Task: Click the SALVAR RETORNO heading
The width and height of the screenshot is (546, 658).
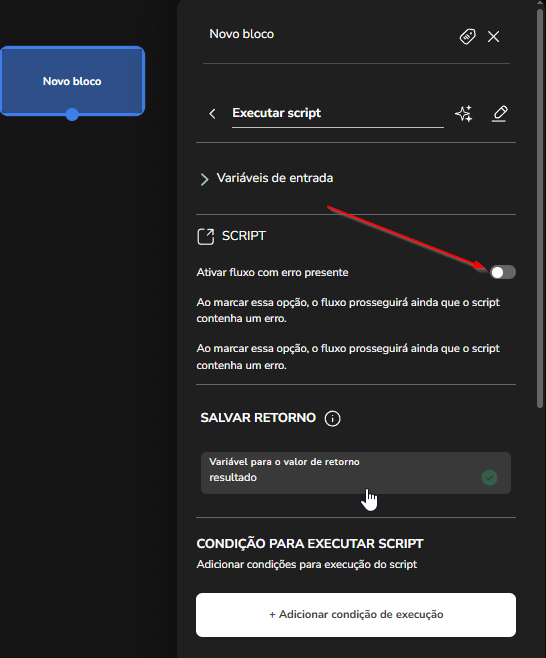Action: [x=258, y=418]
